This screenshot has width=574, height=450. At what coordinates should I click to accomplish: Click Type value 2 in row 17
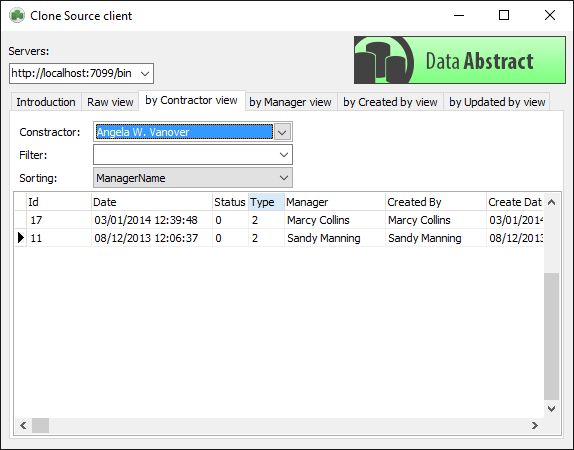tap(266, 220)
